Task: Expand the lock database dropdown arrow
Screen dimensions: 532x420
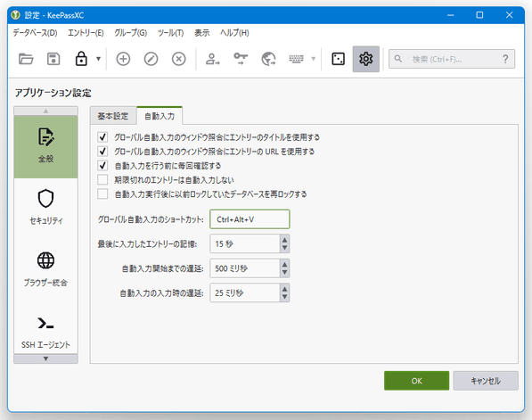Action: (98, 59)
